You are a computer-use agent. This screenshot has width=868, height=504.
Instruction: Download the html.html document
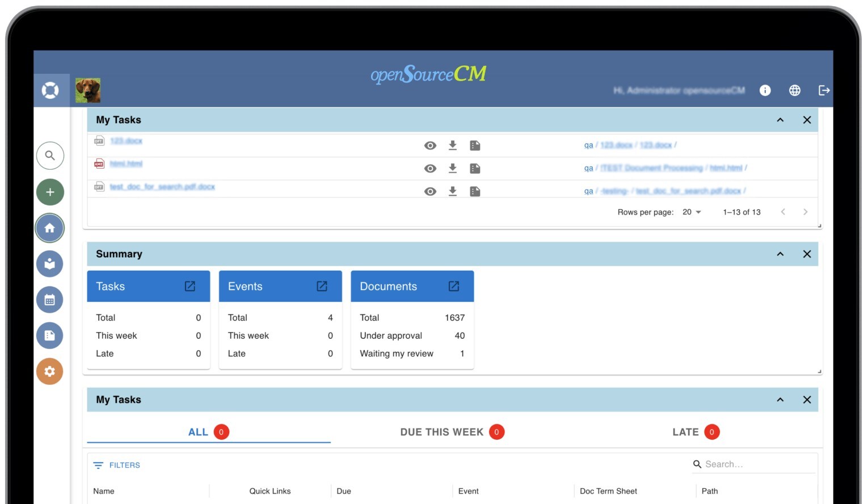click(453, 168)
